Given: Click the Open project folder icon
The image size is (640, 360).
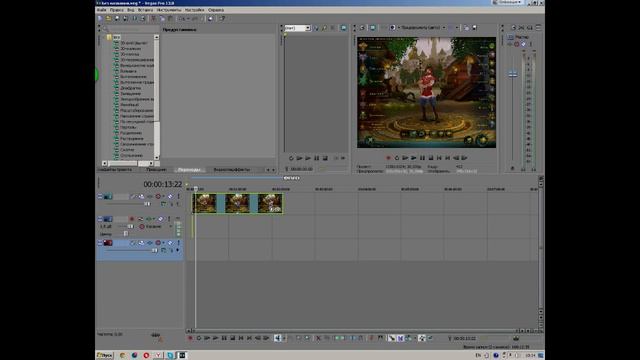Looking at the screenshot, I should (109, 18).
